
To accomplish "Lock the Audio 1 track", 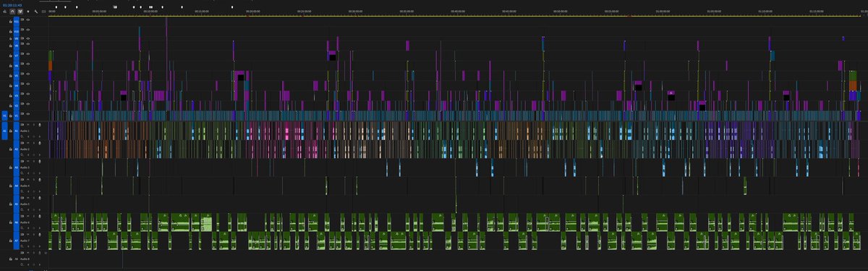I will point(10,130).
